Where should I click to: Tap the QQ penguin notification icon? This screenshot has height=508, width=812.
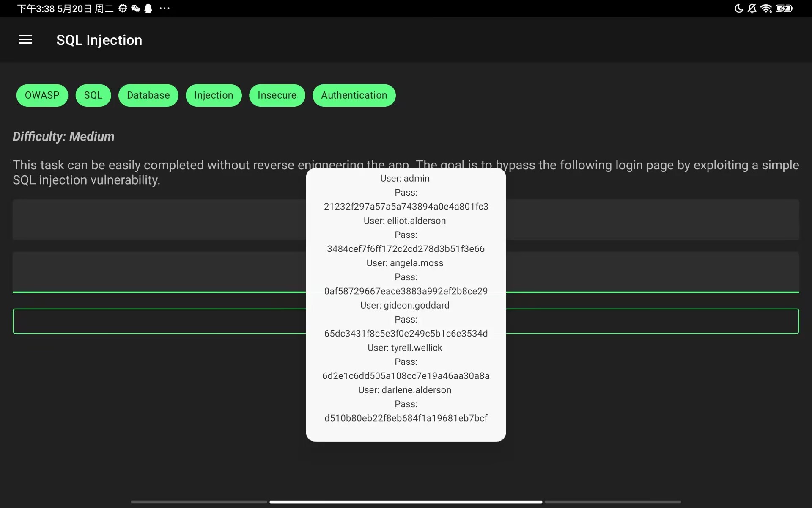point(148,8)
